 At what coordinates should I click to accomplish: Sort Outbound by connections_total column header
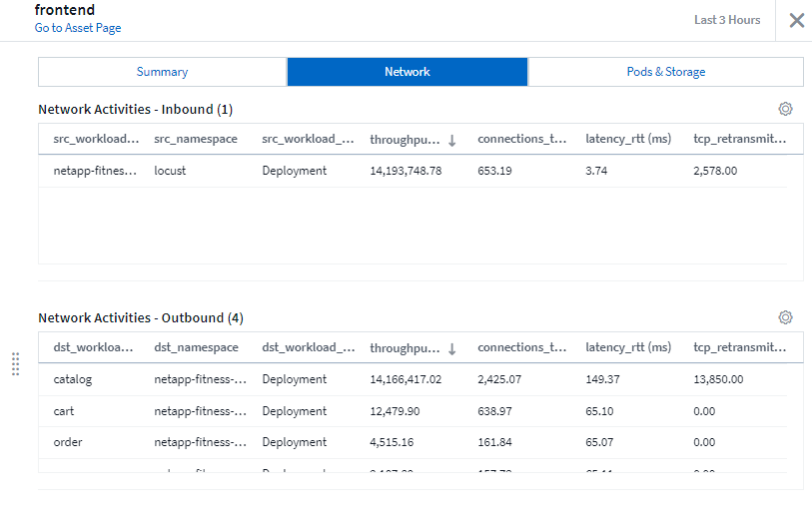(522, 348)
